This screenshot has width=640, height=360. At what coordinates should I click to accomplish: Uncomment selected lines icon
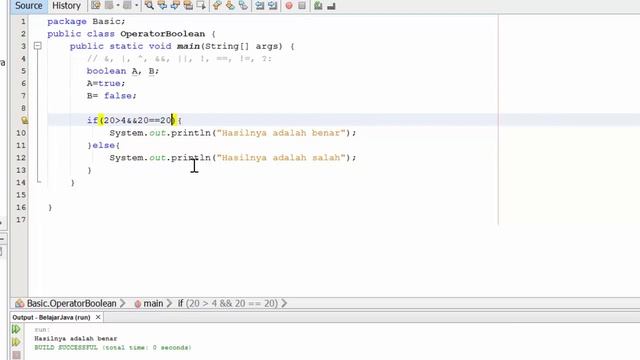(x=331, y=5)
